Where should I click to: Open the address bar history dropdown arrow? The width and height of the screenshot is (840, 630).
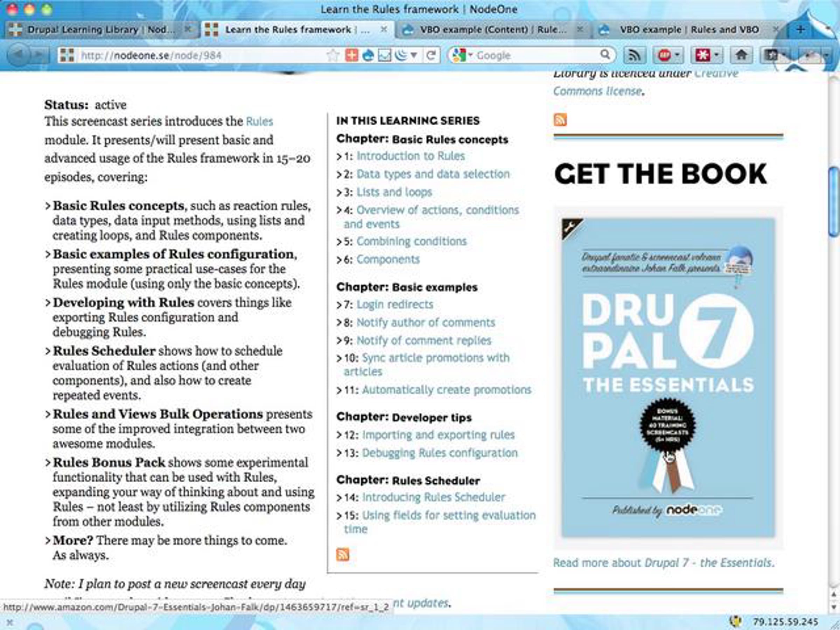pos(414,55)
